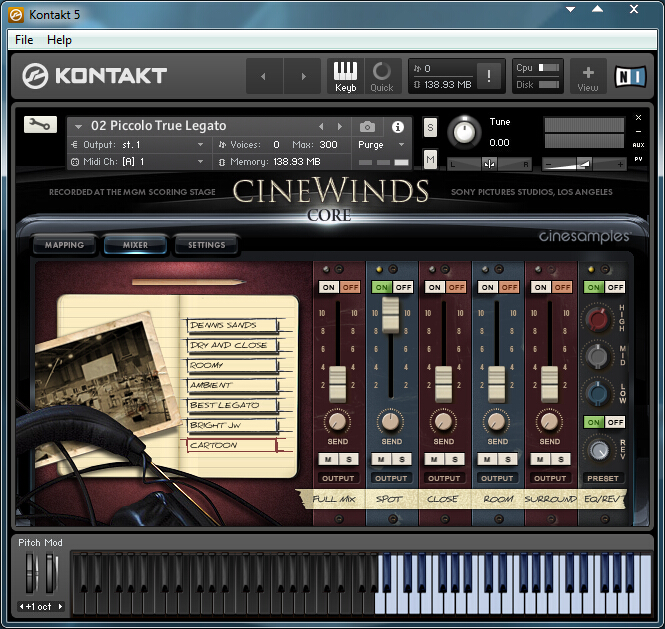665x629 pixels.
Task: Close the instrument with X
Action: [x=638, y=117]
